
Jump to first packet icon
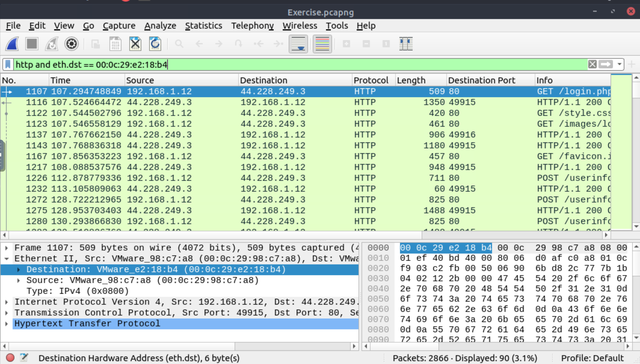[258, 44]
